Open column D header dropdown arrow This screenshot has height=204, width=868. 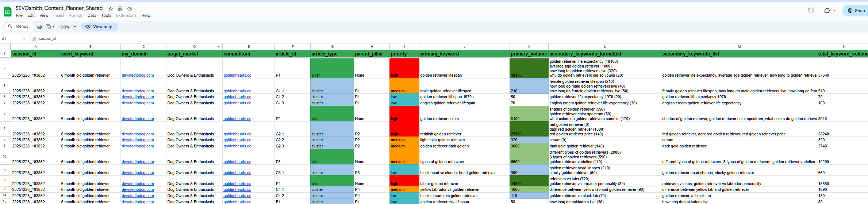[218, 47]
